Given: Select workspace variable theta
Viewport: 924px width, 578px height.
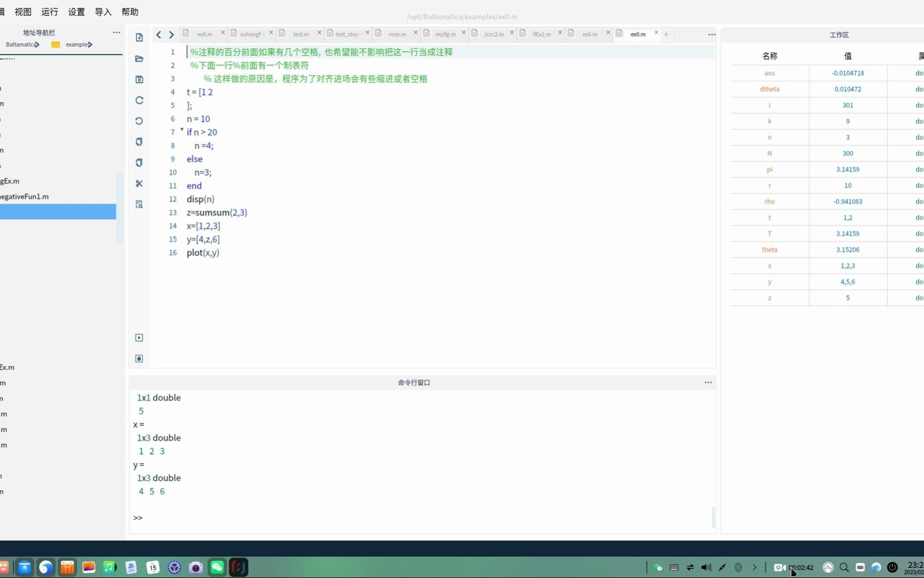Looking at the screenshot, I should point(769,249).
